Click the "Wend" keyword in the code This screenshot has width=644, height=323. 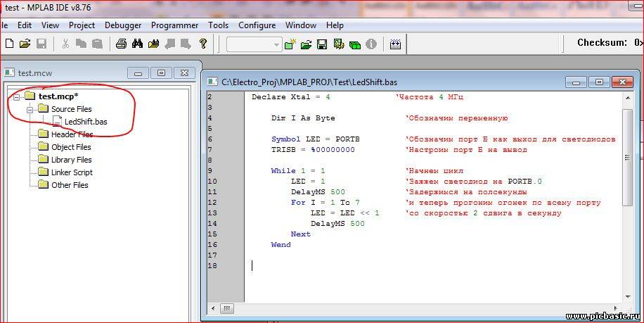pyautogui.click(x=281, y=245)
